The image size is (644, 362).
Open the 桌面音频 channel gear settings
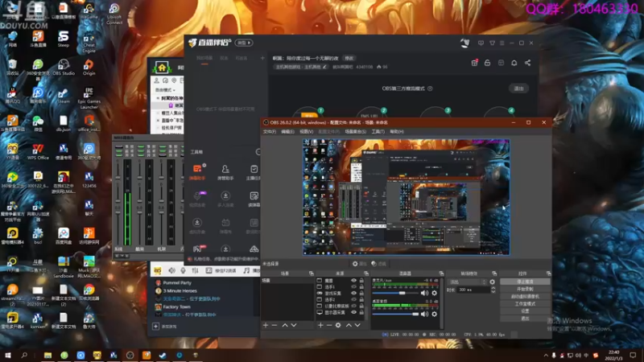(434, 314)
